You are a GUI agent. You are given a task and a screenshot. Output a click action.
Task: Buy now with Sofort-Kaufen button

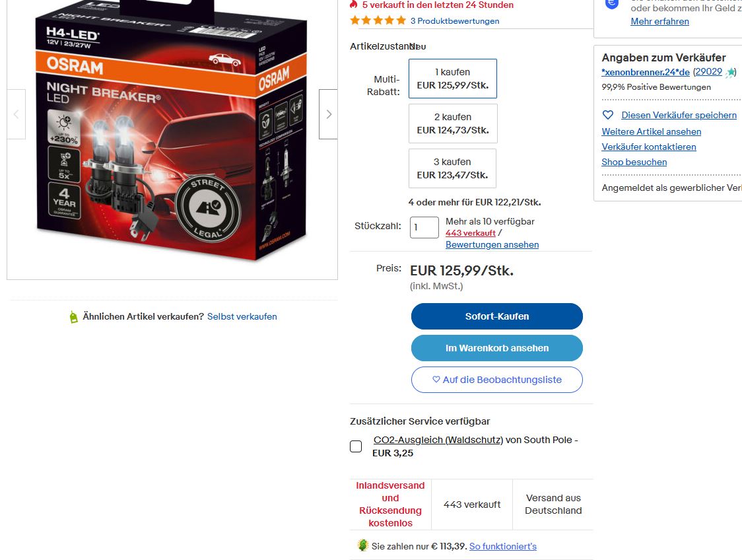click(497, 316)
